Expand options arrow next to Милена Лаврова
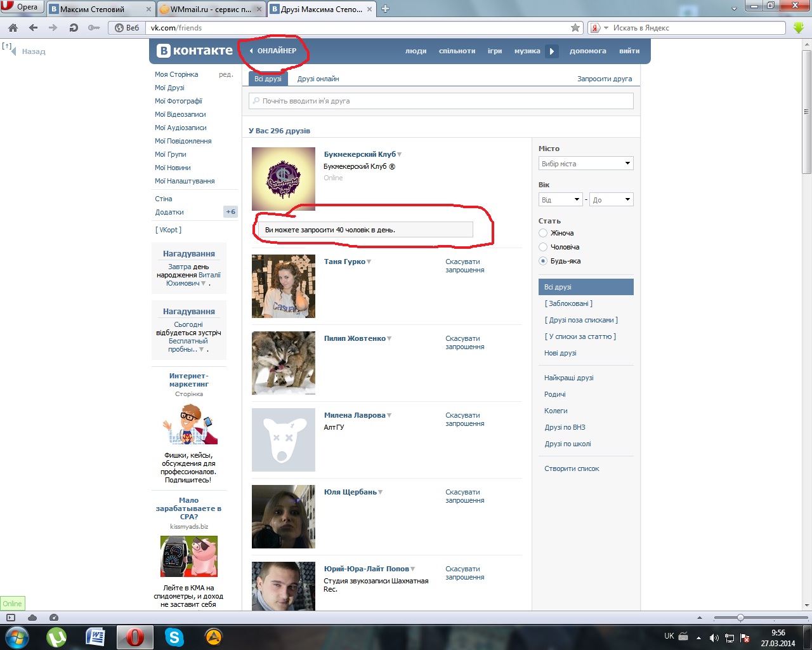Image resolution: width=812 pixels, height=650 pixels. (x=390, y=415)
